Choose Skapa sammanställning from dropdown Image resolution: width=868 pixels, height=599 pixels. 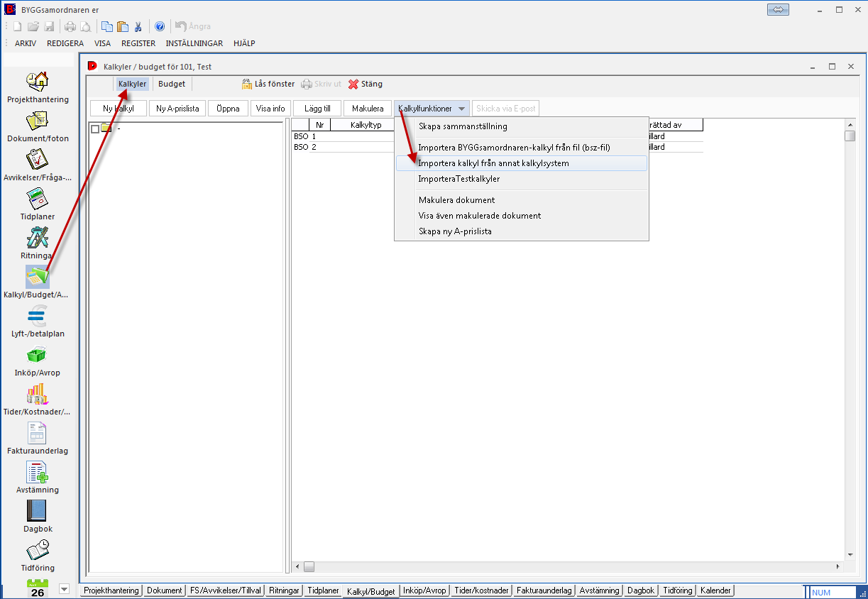(x=521, y=126)
